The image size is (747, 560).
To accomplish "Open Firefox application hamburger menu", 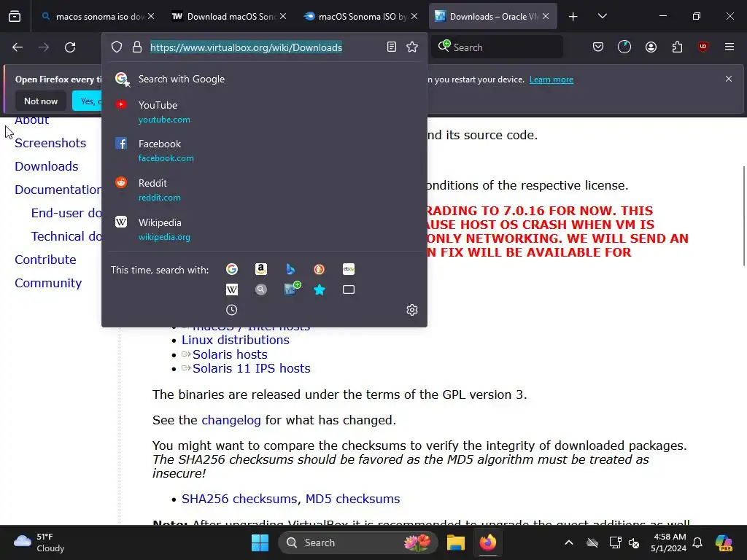I will pos(729,47).
